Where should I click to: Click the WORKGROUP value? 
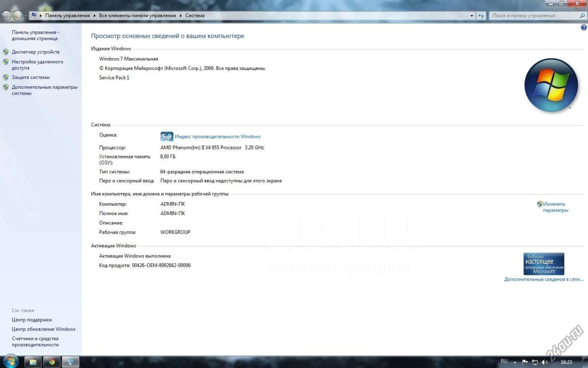click(x=175, y=232)
